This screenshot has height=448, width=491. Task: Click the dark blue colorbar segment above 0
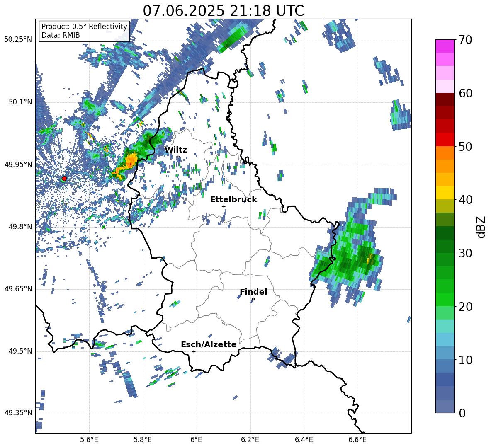(445, 406)
